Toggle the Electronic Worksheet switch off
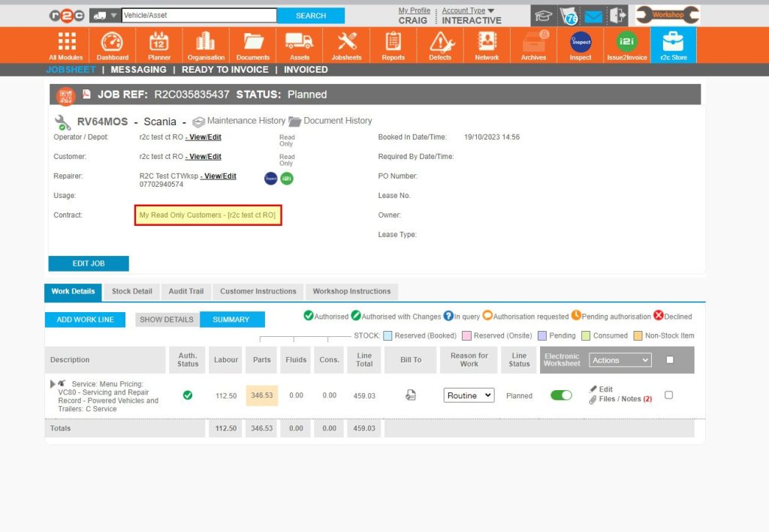 tap(561, 395)
